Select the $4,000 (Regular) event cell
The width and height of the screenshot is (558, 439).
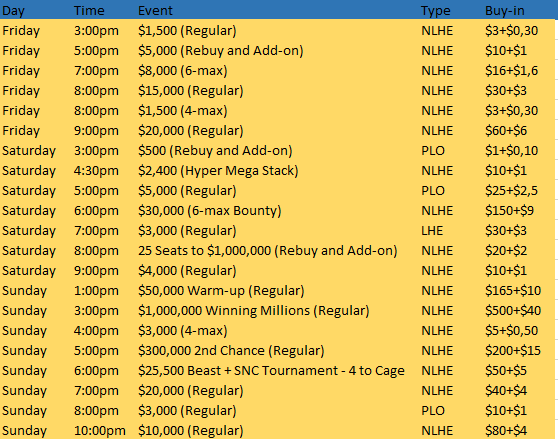[187, 270]
